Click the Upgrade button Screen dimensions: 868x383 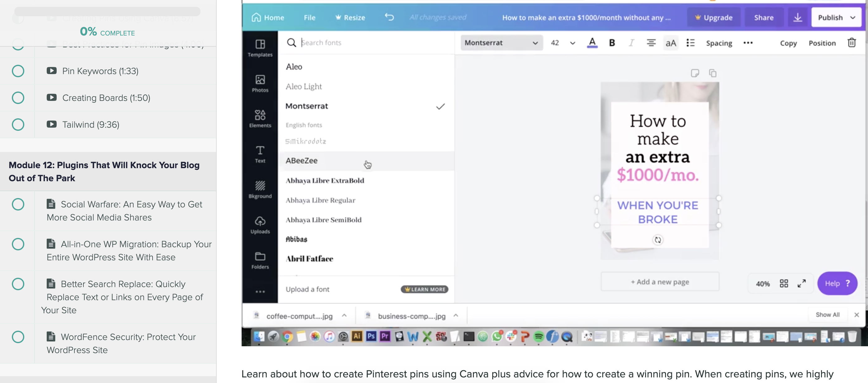(714, 17)
